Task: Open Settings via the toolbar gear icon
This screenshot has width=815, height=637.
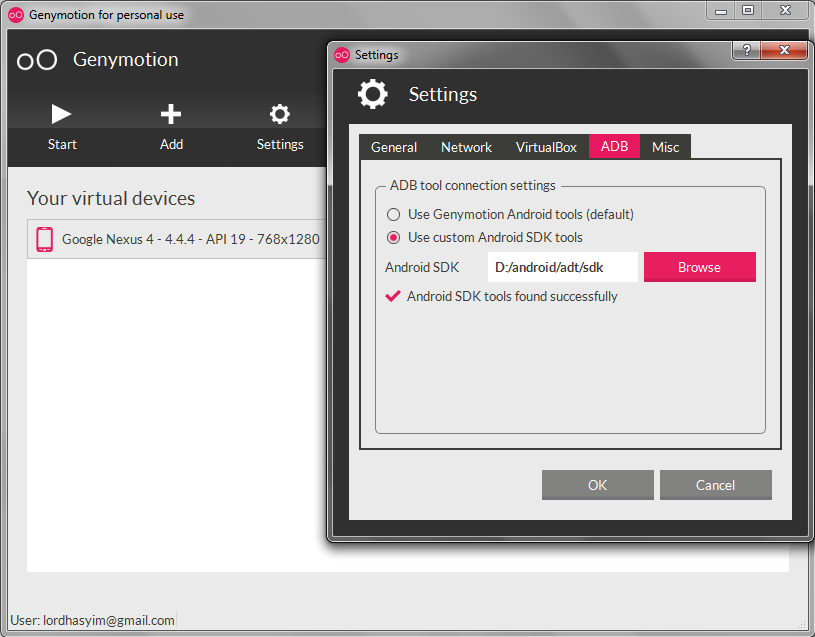Action: tap(280, 114)
